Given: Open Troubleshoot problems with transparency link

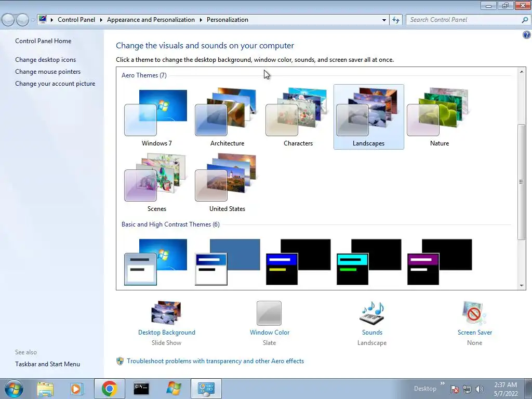Looking at the screenshot, I should (216, 361).
